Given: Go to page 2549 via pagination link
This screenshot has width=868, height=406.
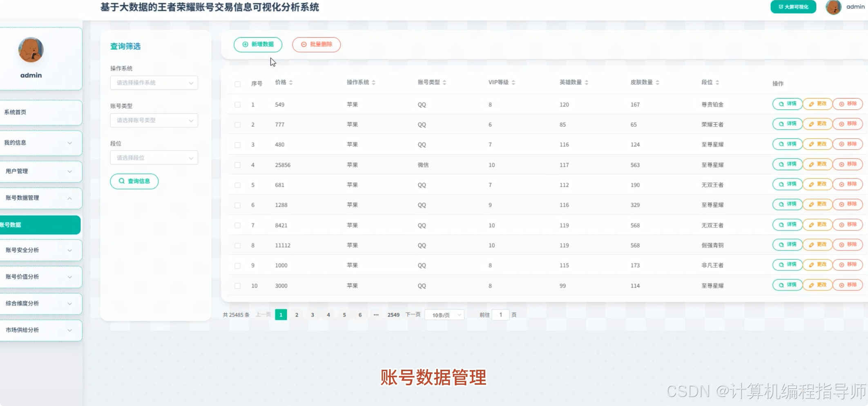Looking at the screenshot, I should tap(393, 315).
